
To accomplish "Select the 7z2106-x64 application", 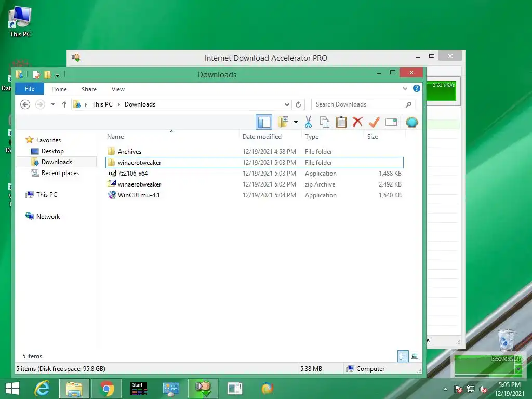I will 255,174.
